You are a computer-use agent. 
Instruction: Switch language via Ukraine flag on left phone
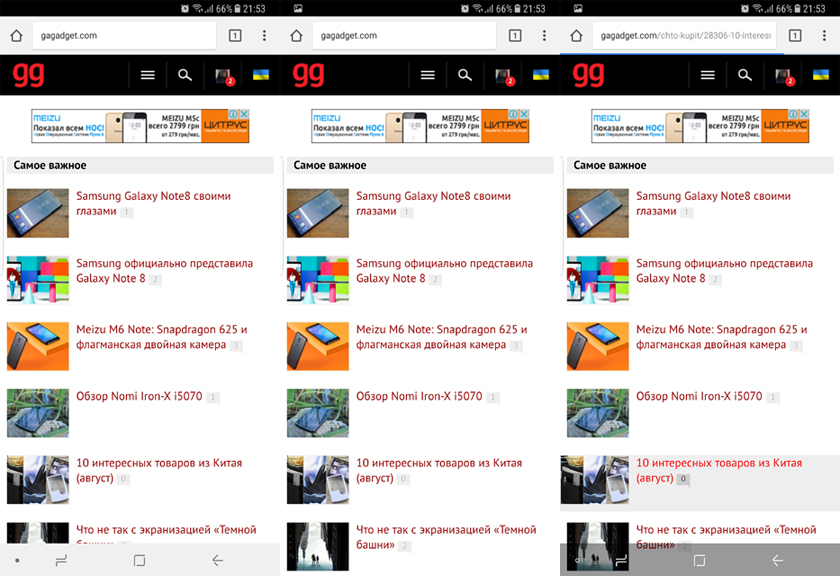pyautogui.click(x=261, y=74)
